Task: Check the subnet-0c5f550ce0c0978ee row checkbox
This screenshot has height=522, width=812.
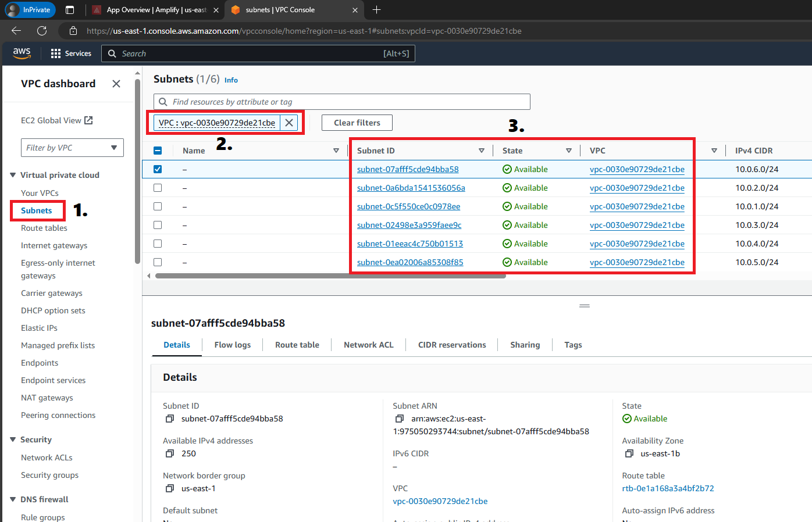Action: (158, 206)
